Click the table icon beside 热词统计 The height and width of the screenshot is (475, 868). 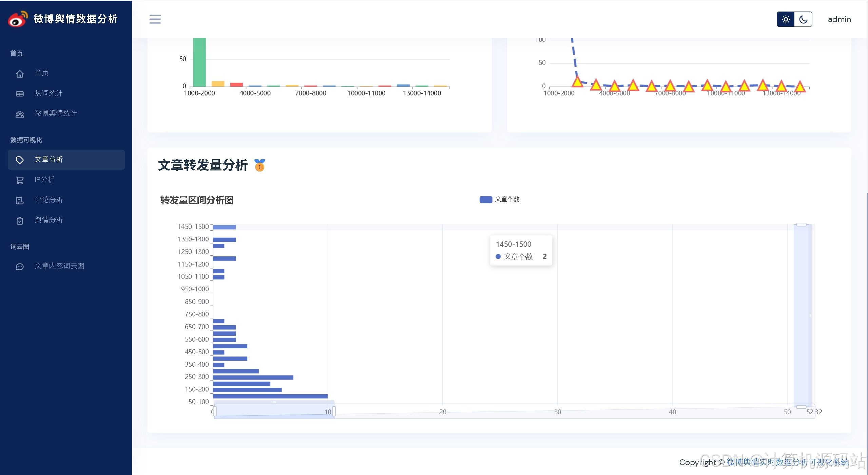click(x=20, y=94)
